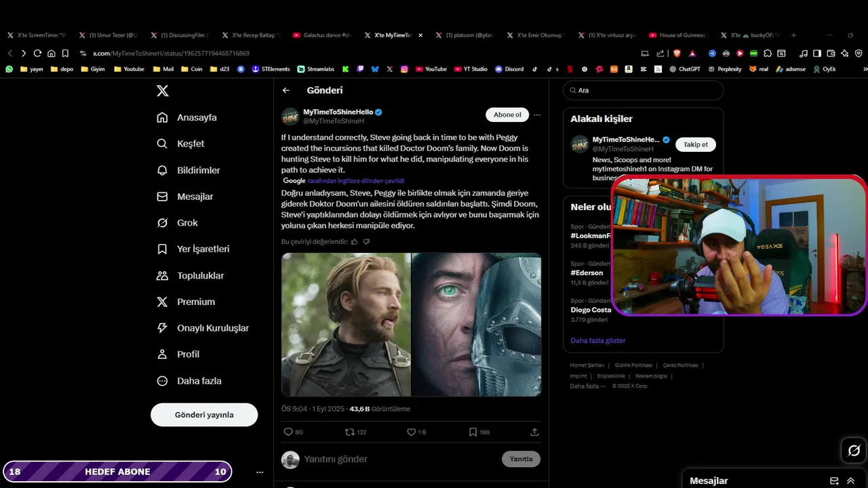Open Keşfet in the sidebar
Screen dimensions: 868x488
[180, 144]
